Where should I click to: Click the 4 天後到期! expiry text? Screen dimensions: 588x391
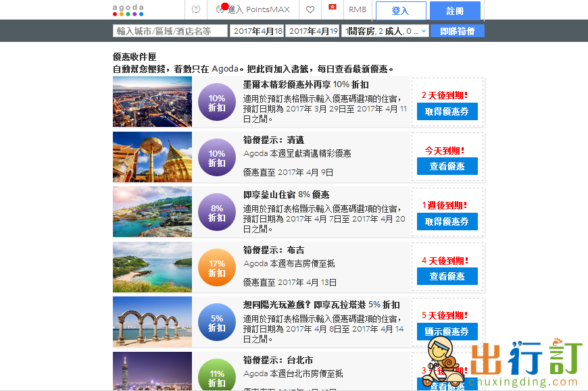[x=445, y=261]
